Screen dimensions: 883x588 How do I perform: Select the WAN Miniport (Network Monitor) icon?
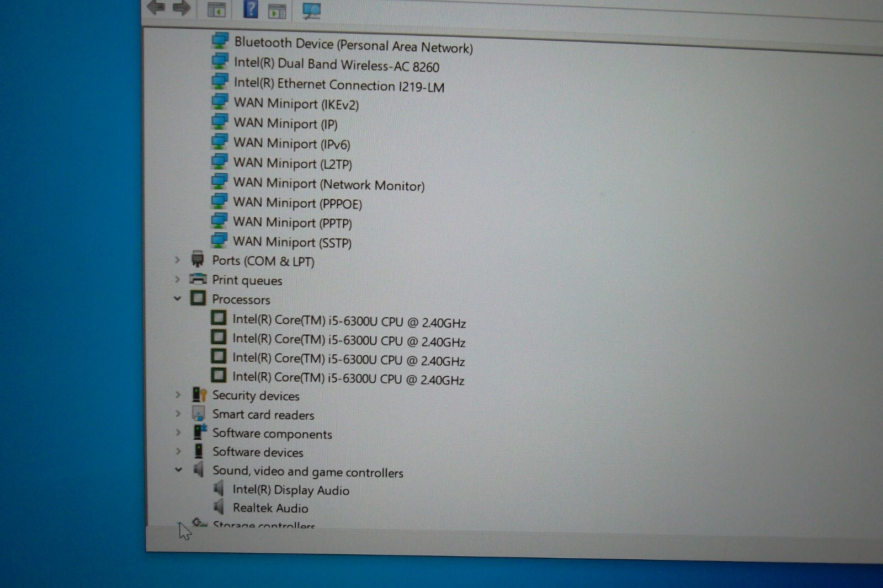pos(220,180)
